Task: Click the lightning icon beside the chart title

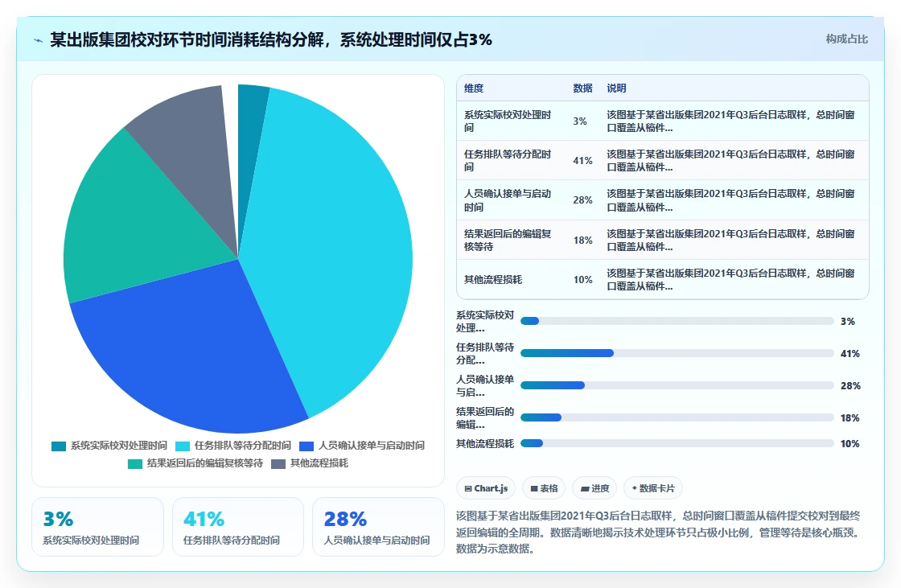Action: point(38,40)
